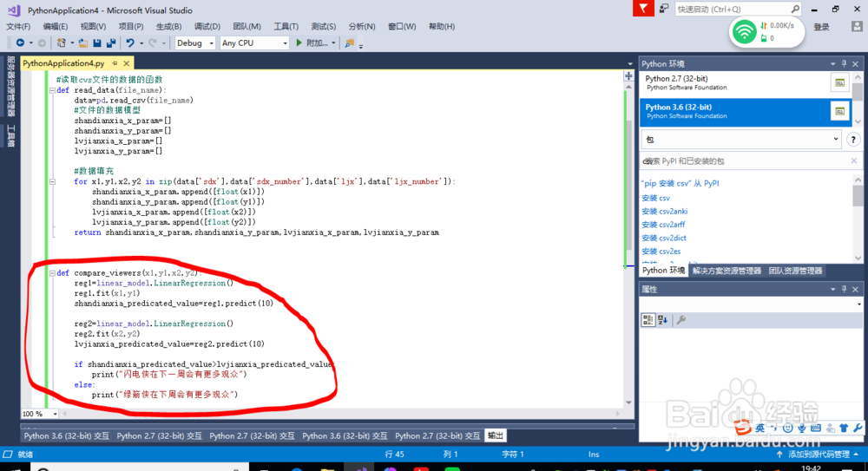Click the Save All toolbar icon

click(111, 43)
